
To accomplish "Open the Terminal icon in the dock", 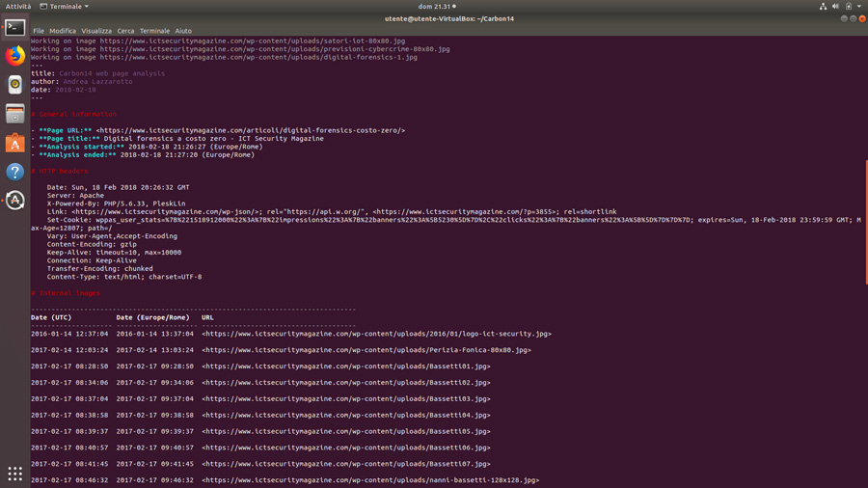I will pos(14,27).
